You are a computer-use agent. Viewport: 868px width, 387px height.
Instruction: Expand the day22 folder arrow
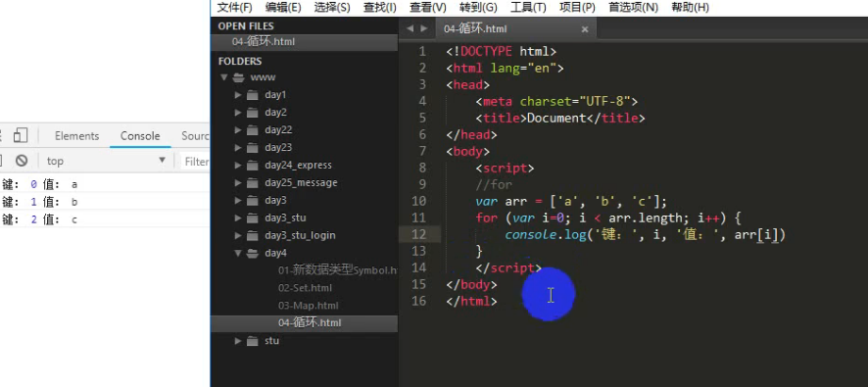coord(237,130)
